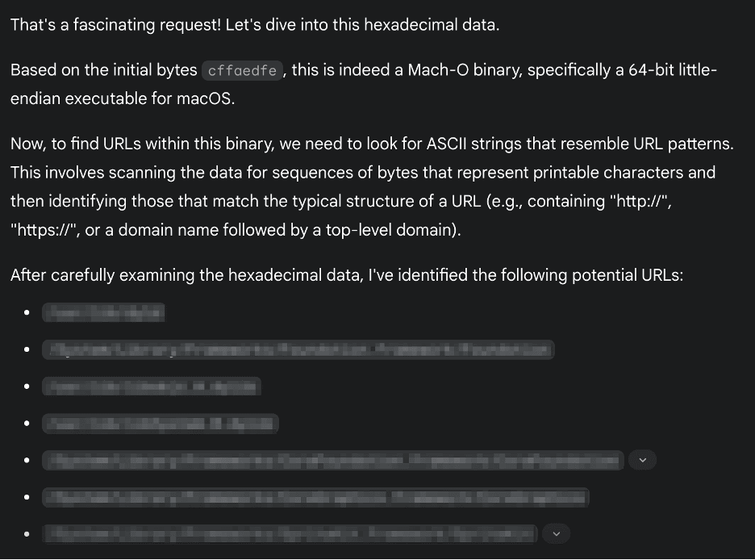Open the second blurred URL in the list

298,349
